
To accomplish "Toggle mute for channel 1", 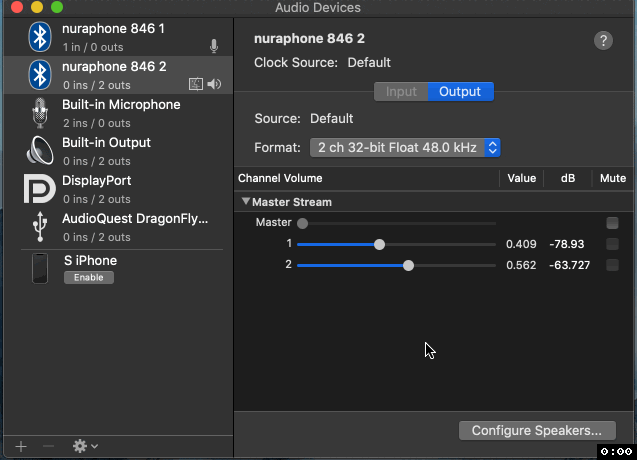I will (x=612, y=244).
